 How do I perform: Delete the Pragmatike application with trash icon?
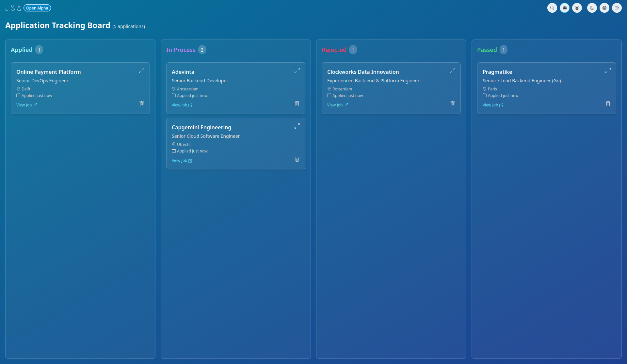(608, 103)
